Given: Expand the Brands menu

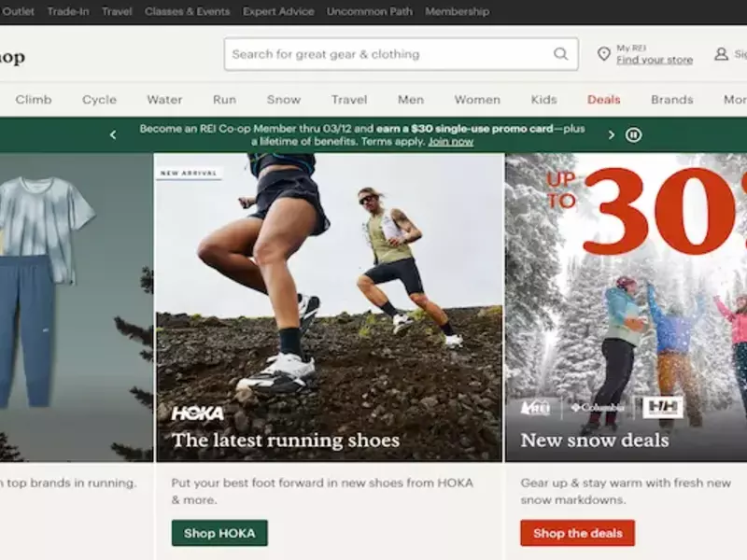Looking at the screenshot, I should [x=671, y=100].
